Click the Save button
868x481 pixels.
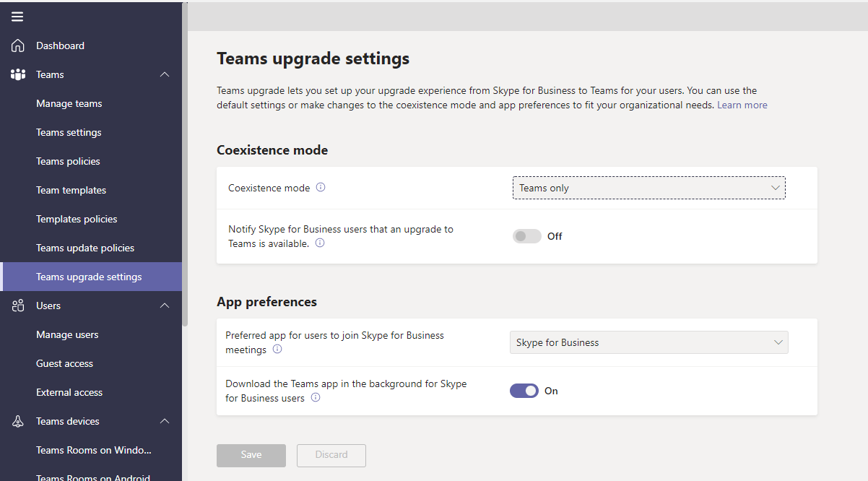(251, 455)
